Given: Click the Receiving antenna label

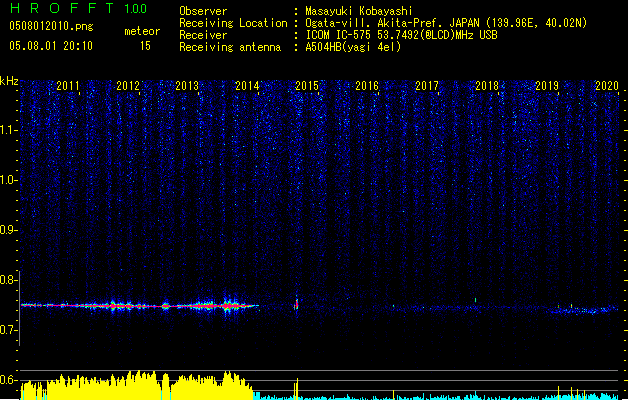Looking at the screenshot, I should pos(230,47).
